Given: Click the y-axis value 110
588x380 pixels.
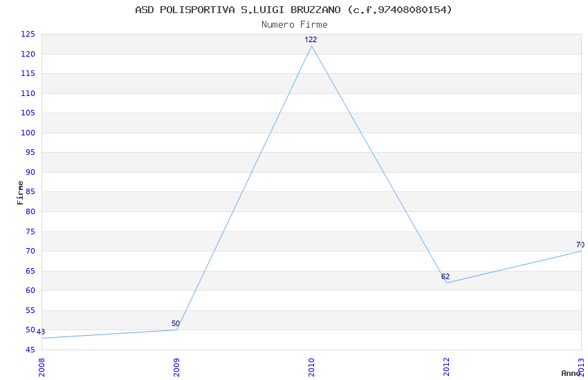Looking at the screenshot, I should pyautogui.click(x=28, y=93).
